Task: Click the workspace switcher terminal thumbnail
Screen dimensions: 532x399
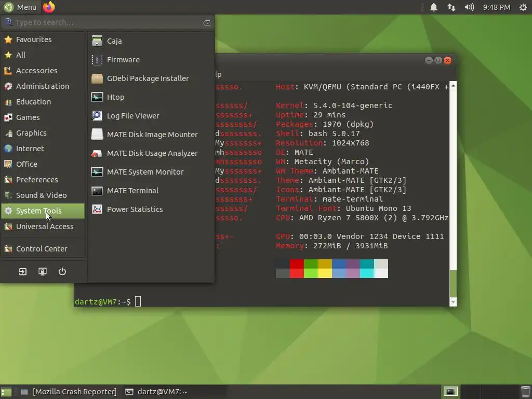Action: (x=450, y=392)
